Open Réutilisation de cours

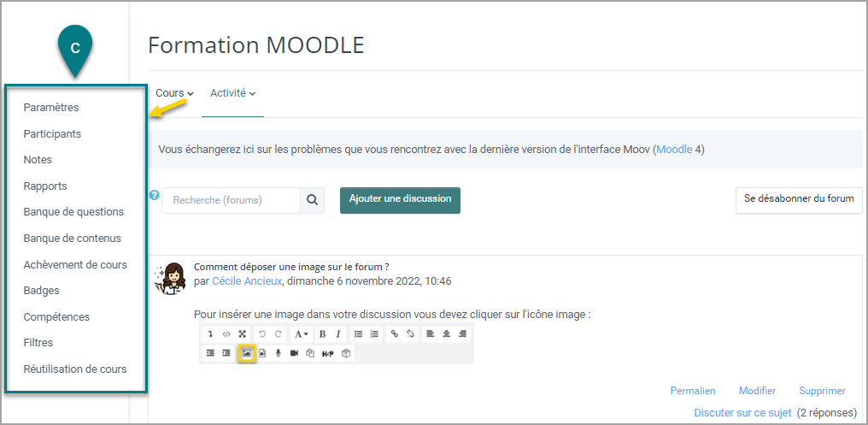click(x=74, y=369)
